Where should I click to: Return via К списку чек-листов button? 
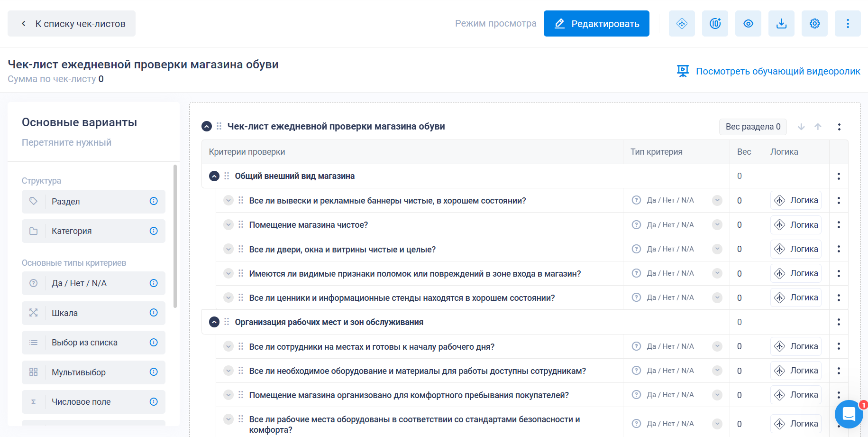coord(71,23)
